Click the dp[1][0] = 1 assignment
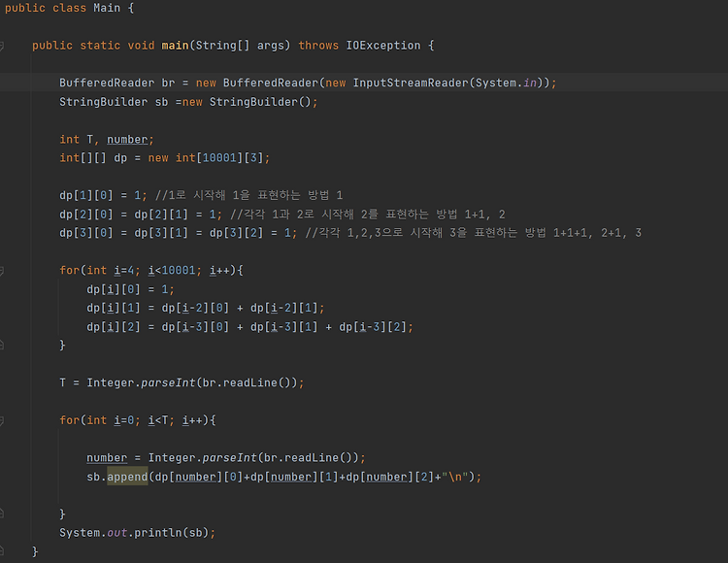 click(103, 195)
